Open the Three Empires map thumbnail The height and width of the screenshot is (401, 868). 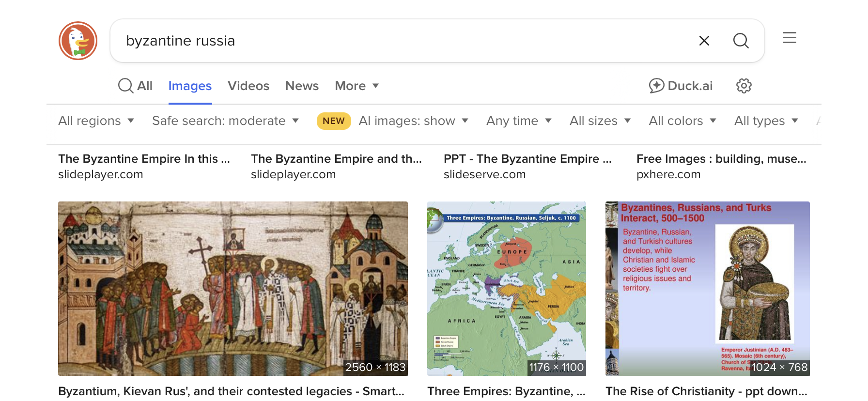click(506, 288)
